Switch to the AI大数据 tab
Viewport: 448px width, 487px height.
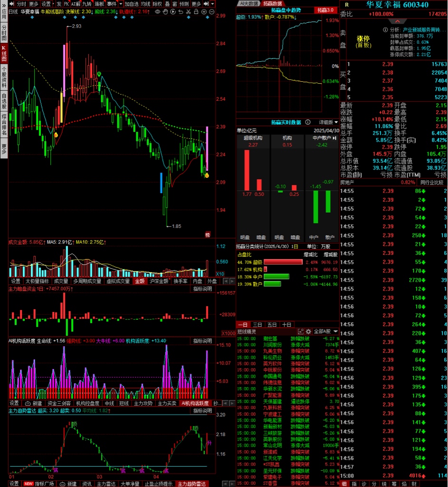249,3
